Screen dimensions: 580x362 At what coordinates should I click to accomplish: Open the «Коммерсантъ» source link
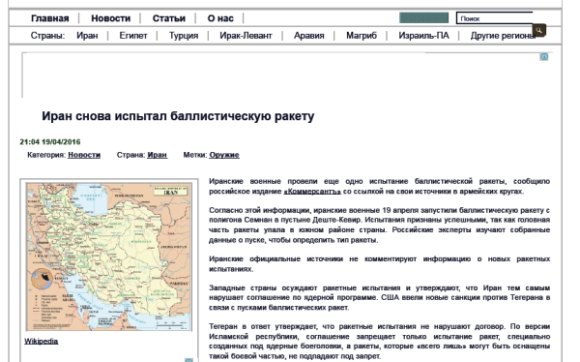point(312,192)
